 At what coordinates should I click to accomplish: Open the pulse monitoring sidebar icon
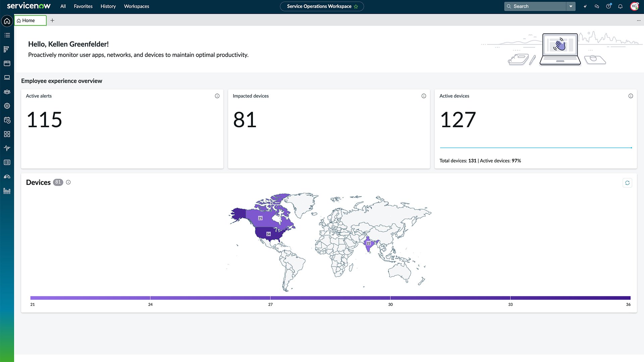(x=7, y=148)
